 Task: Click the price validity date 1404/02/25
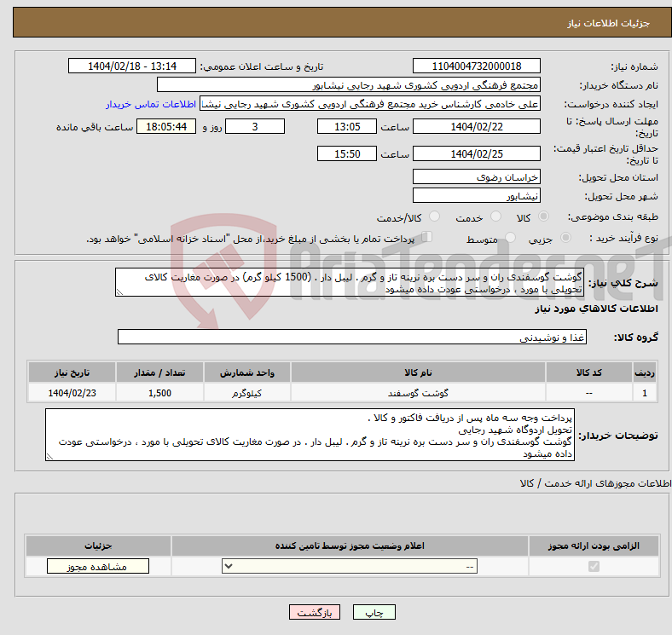coord(476,153)
